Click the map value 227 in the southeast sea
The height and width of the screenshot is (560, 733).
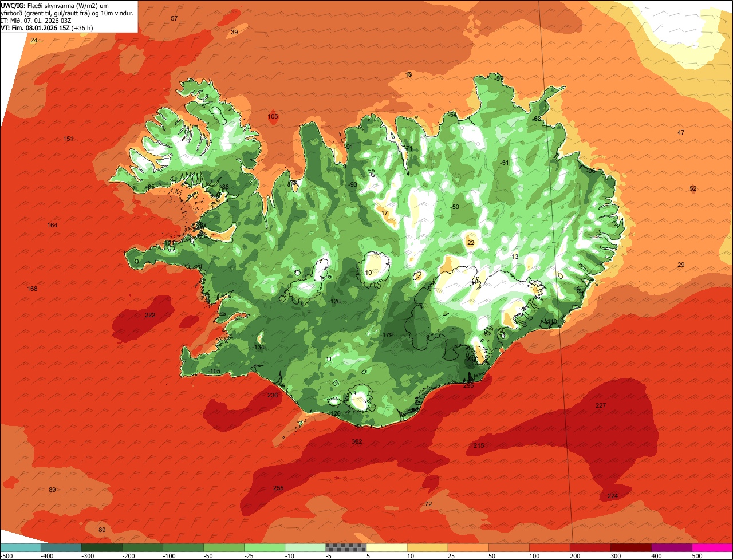pyautogui.click(x=600, y=405)
